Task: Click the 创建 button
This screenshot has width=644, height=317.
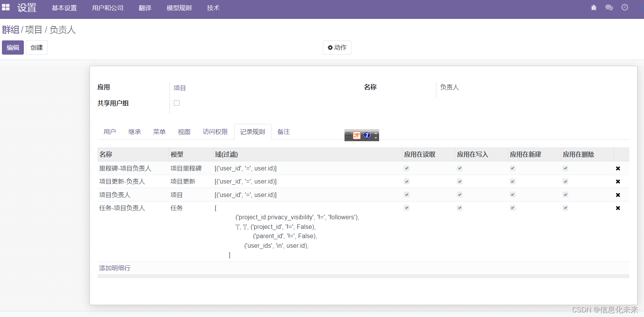Action: point(37,47)
